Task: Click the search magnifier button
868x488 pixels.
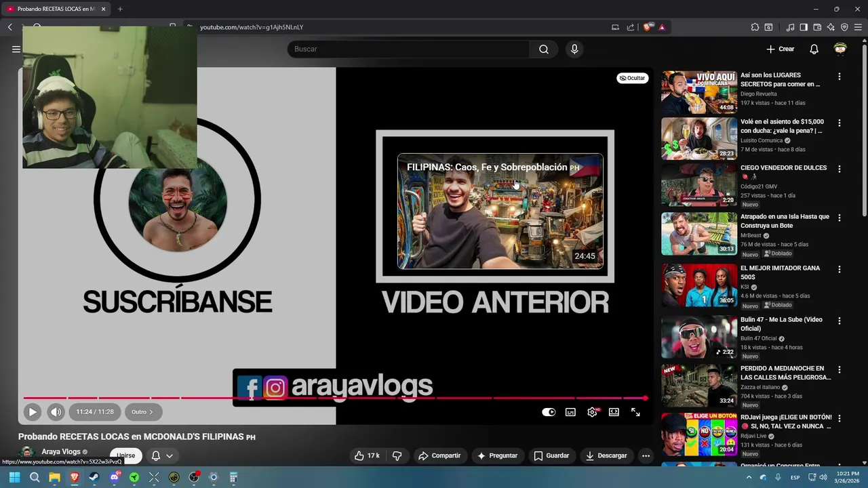Action: [544, 49]
